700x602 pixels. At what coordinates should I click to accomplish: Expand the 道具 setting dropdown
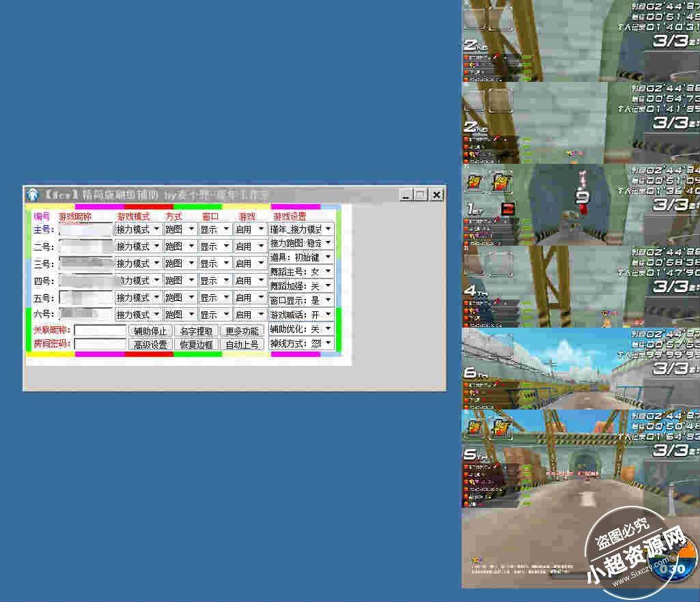coord(328,258)
